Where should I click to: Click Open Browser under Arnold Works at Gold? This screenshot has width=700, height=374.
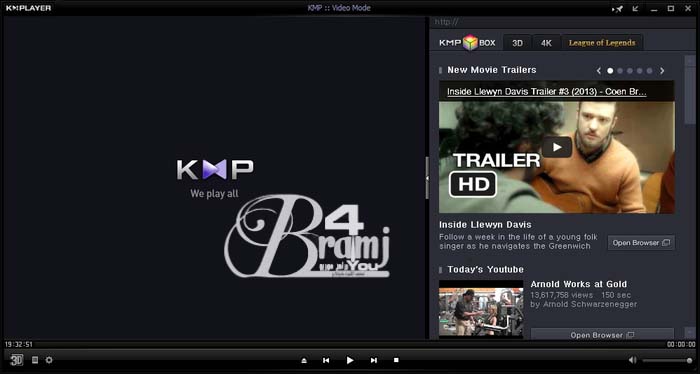click(602, 335)
